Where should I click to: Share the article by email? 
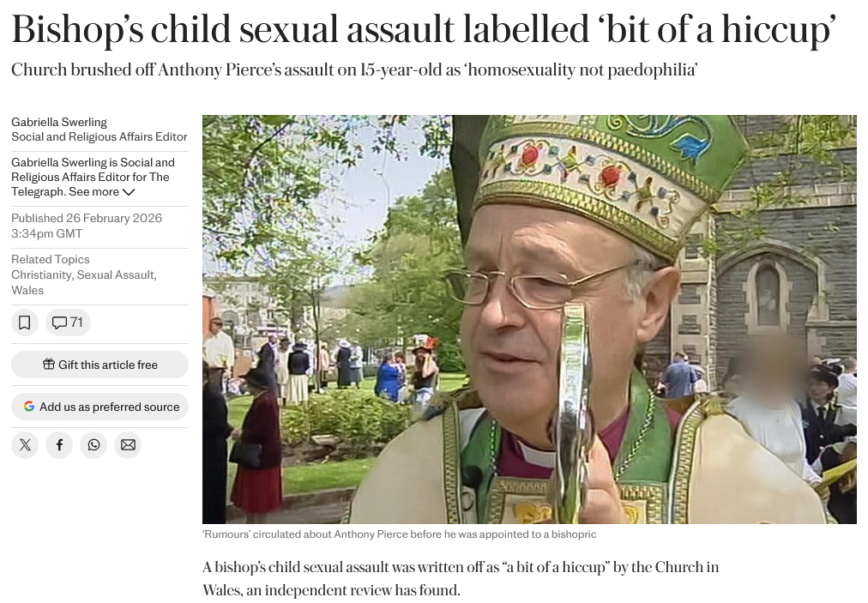coord(128,445)
